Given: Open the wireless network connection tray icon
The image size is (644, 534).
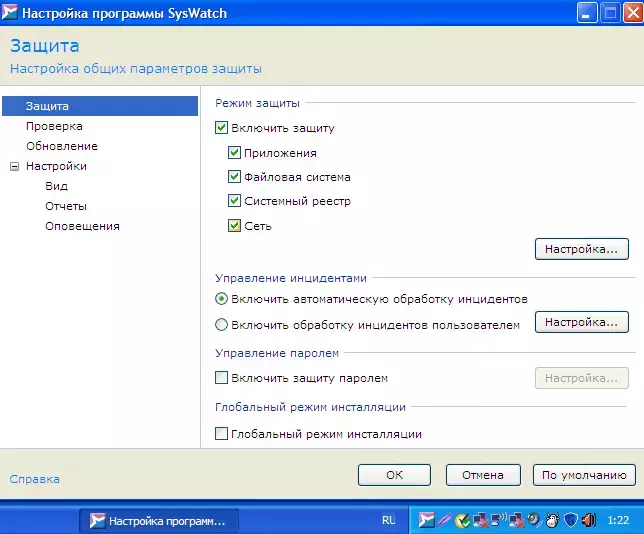Looking at the screenshot, I should click(499, 520).
